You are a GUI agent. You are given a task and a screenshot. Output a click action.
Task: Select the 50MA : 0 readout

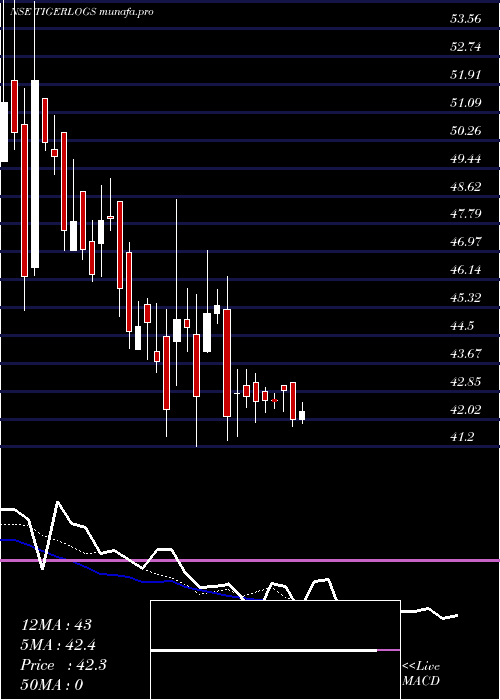[52, 685]
